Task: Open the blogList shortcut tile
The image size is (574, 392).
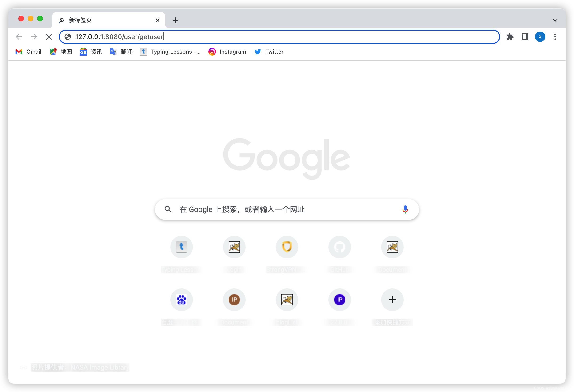Action: tap(287, 307)
